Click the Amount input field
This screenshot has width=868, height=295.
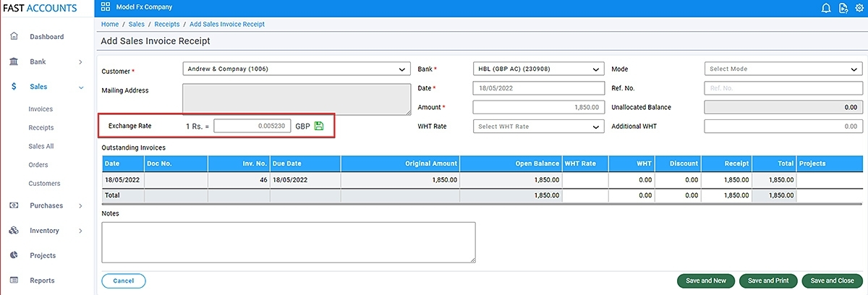click(538, 107)
